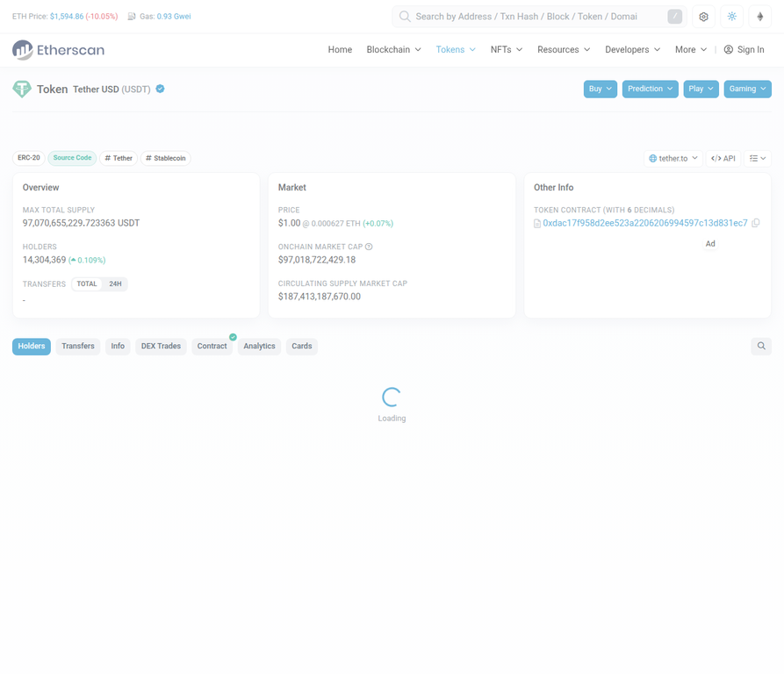Click search magnifier icon in top bar
Screen dimensions: 784x674
click(x=405, y=17)
